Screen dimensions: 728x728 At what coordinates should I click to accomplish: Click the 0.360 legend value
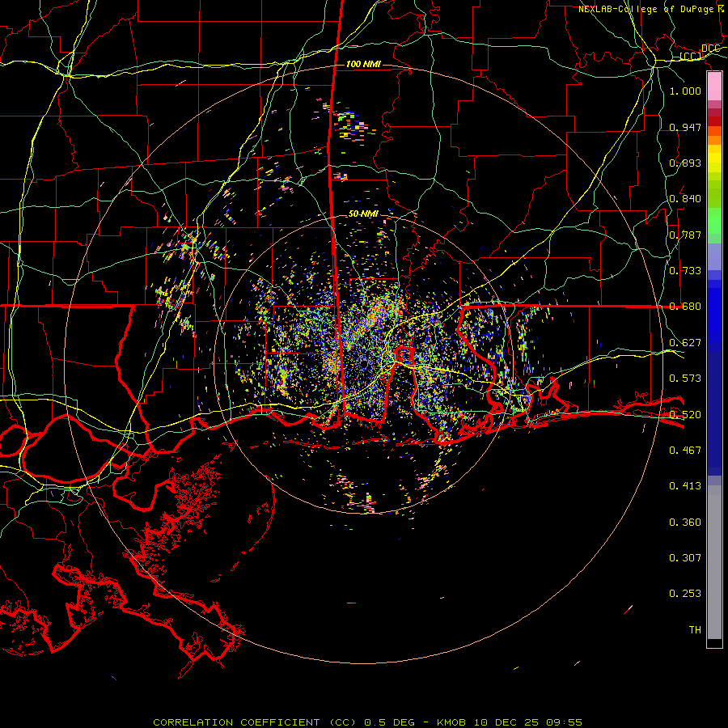click(x=685, y=523)
